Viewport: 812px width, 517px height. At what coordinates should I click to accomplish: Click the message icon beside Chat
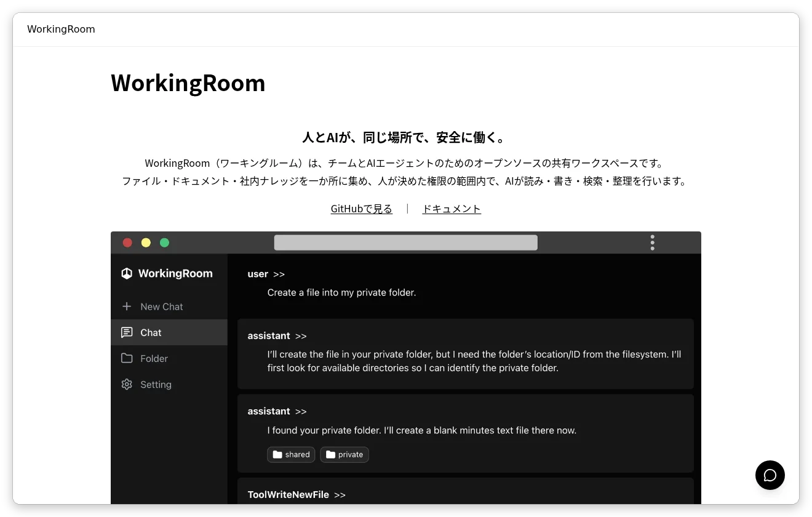click(127, 332)
